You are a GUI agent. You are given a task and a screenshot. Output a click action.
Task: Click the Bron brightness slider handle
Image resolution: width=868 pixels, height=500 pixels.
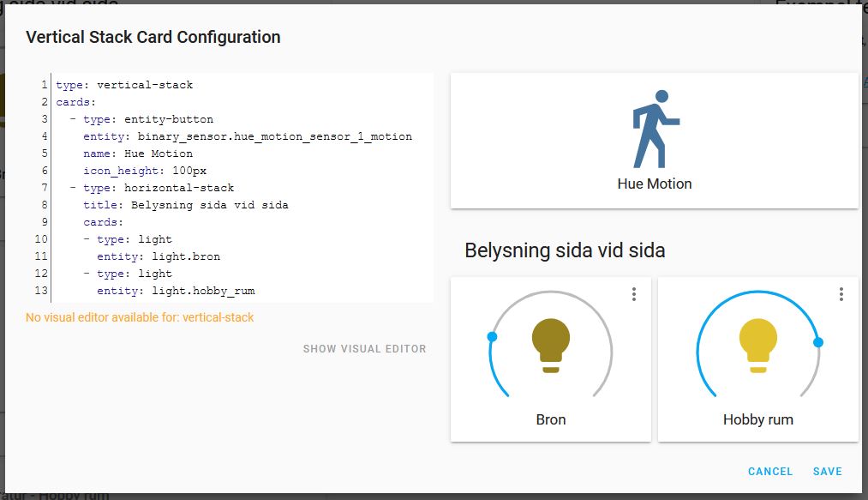pyautogui.click(x=492, y=336)
